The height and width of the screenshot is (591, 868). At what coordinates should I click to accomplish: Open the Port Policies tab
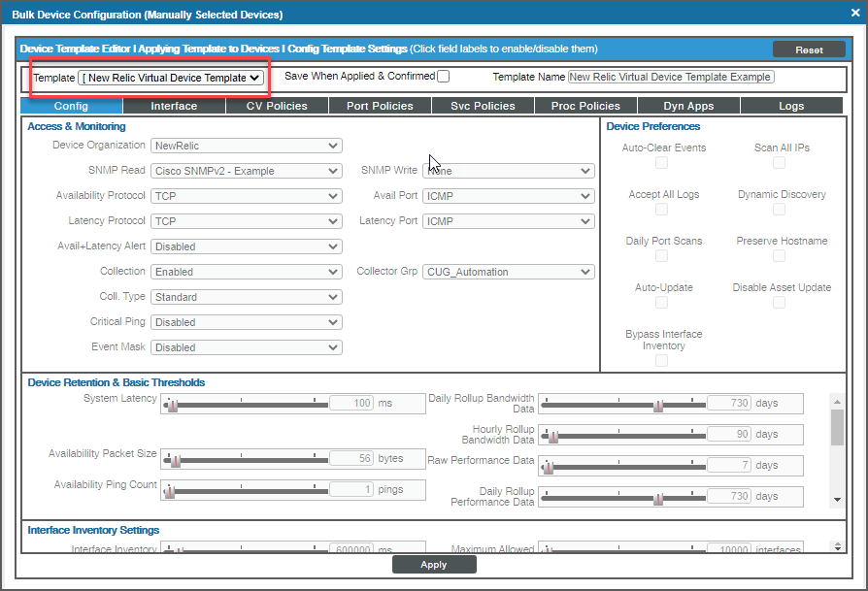tap(380, 106)
